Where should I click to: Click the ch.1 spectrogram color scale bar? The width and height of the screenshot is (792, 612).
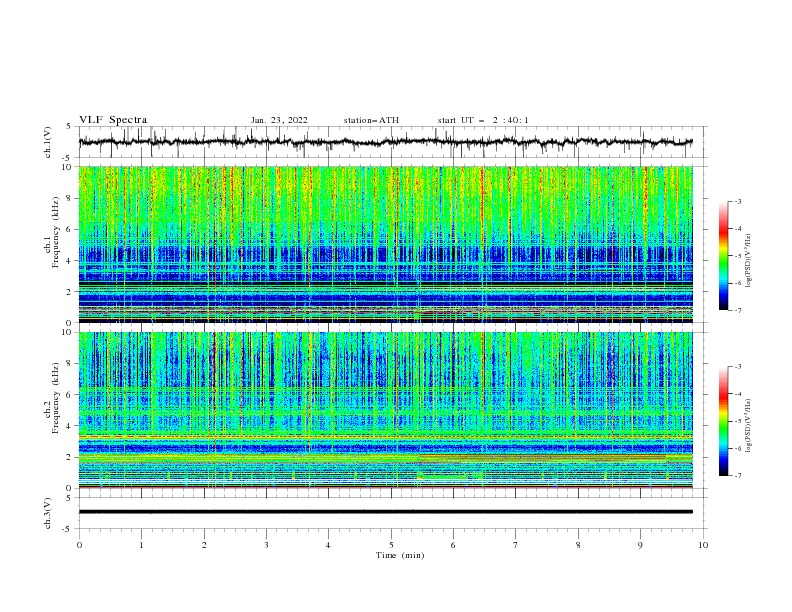point(723,256)
